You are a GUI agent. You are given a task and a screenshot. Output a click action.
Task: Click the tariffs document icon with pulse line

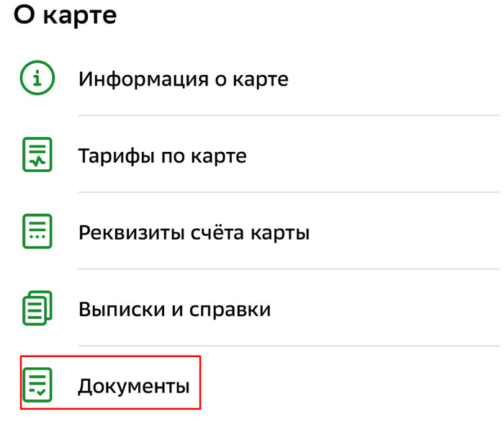[37, 155]
